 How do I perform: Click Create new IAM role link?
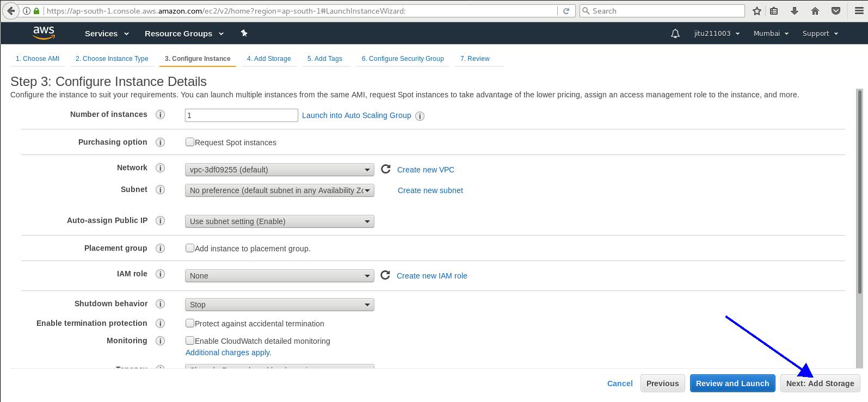click(x=432, y=276)
